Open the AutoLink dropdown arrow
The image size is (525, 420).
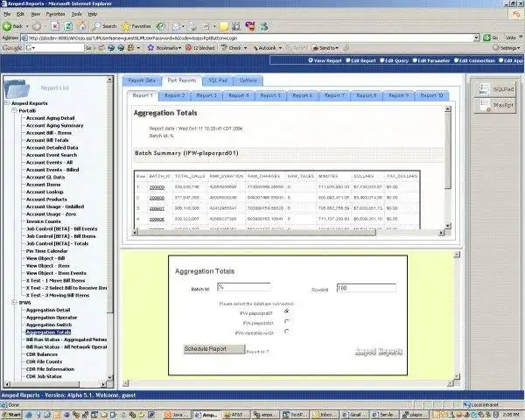280,48
